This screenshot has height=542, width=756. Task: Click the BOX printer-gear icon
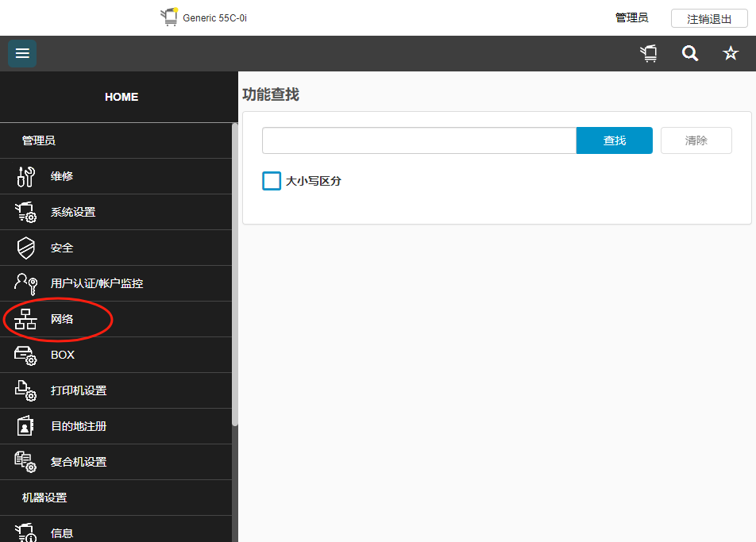pos(26,355)
